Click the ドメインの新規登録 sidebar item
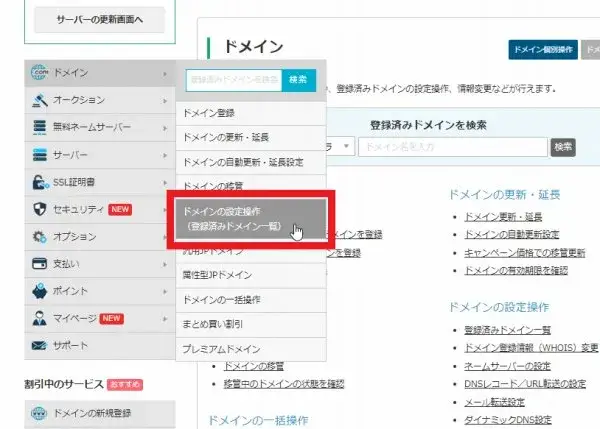Image resolution: width=600 pixels, height=429 pixels. 100,413
